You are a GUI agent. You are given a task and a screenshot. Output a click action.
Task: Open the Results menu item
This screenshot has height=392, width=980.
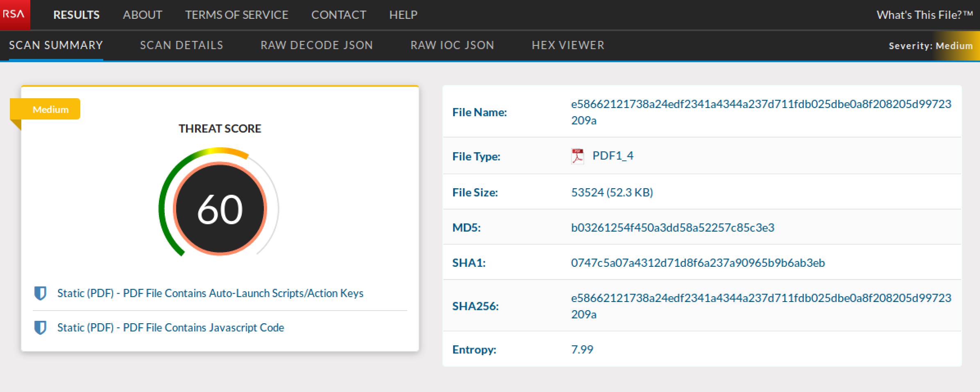[x=76, y=15]
